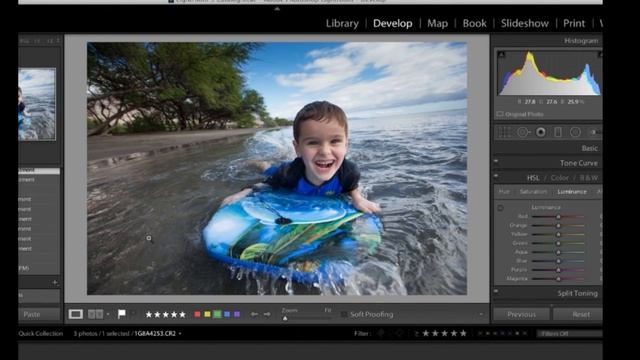
Task: Select the Adjustment Brush tool icon
Action: pos(595,132)
